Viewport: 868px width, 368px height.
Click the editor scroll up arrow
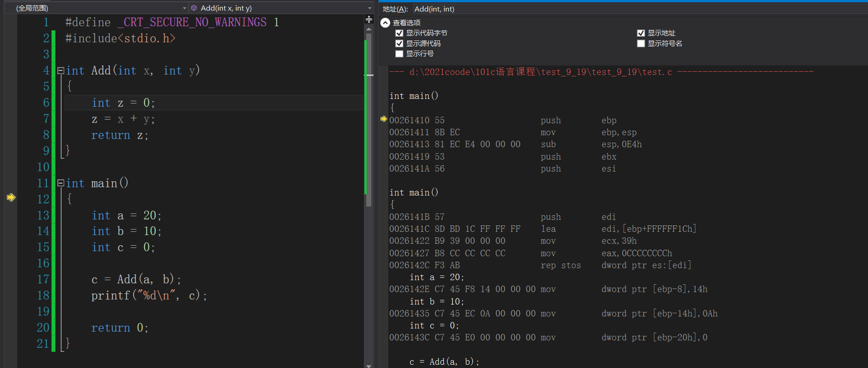coord(369,29)
